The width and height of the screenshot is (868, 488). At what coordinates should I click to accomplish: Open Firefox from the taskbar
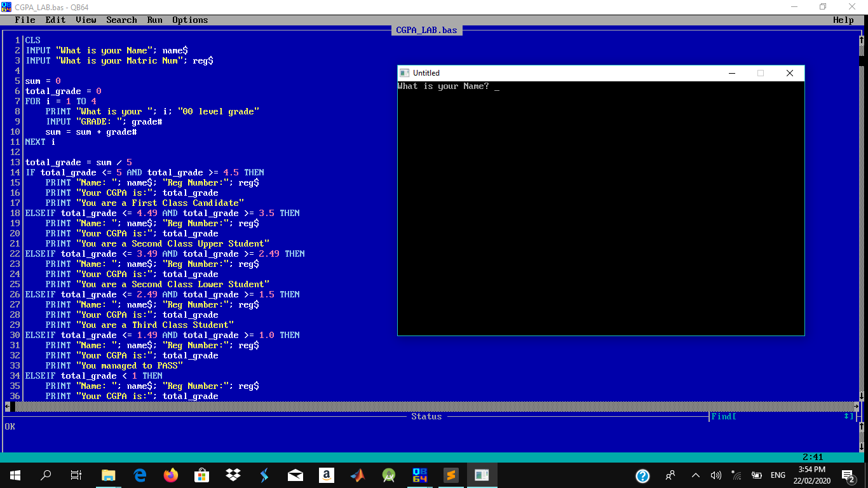point(171,475)
